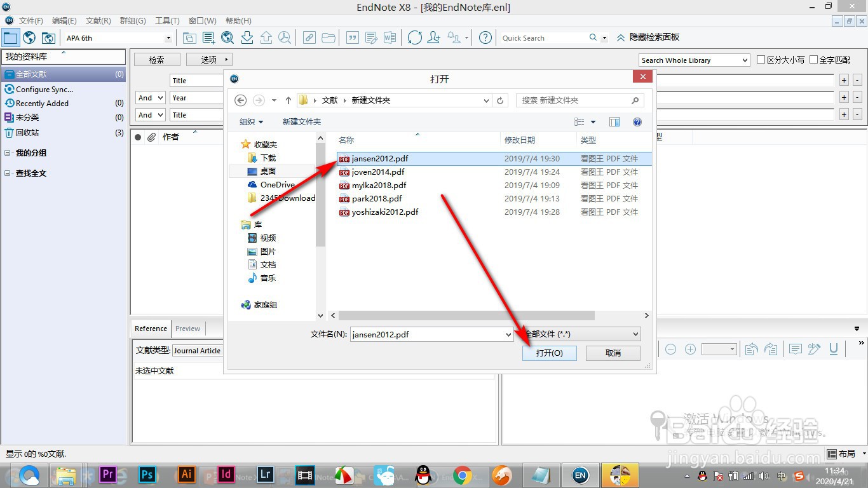This screenshot has width=868, height=488.
Task: Open 群组(G) menu
Action: point(133,21)
